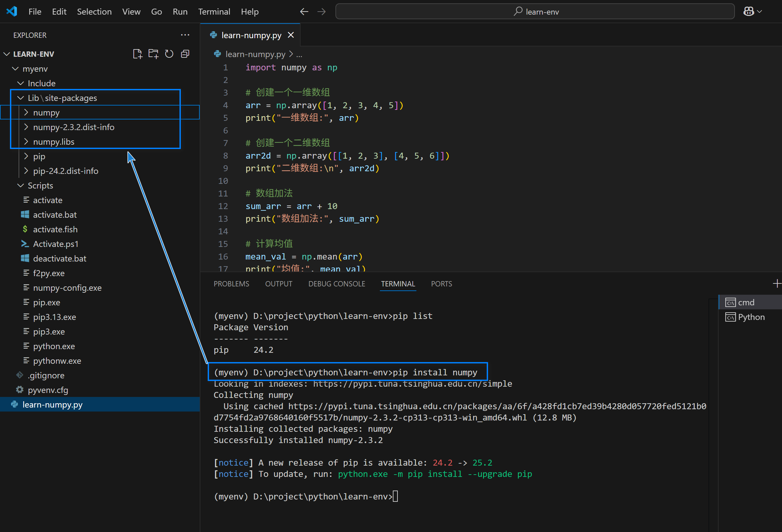Open the File menu

tap(35, 12)
